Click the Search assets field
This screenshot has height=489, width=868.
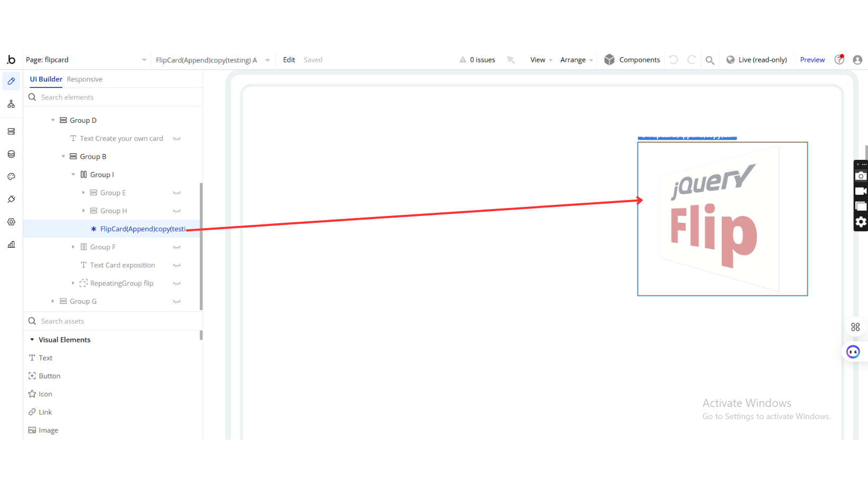coord(113,321)
